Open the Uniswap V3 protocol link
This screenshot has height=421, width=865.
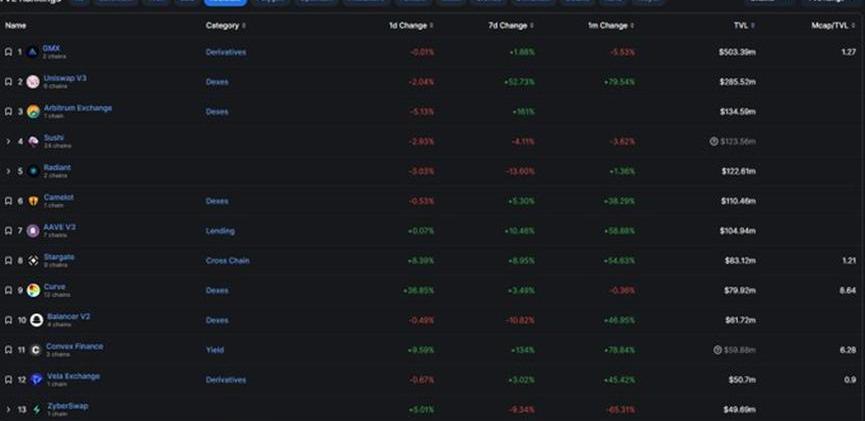click(x=65, y=78)
